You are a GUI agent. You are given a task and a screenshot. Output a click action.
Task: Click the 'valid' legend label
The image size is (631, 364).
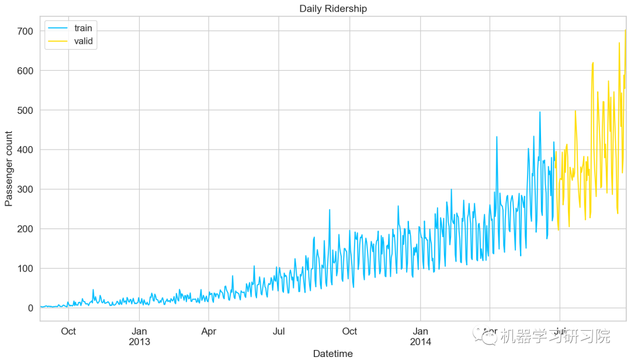[x=84, y=41]
